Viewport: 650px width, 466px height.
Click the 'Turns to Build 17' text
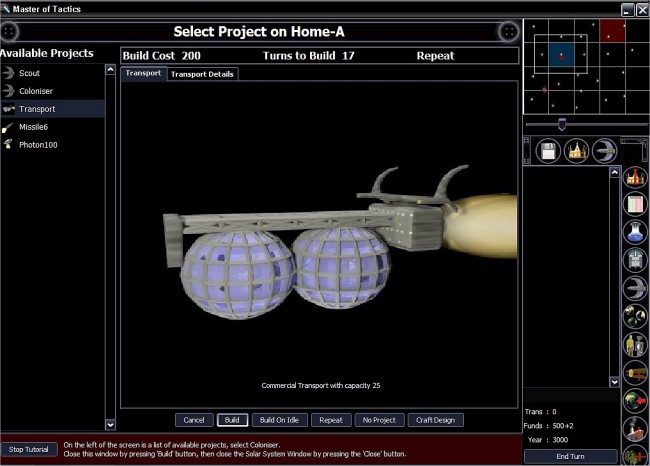click(308, 56)
